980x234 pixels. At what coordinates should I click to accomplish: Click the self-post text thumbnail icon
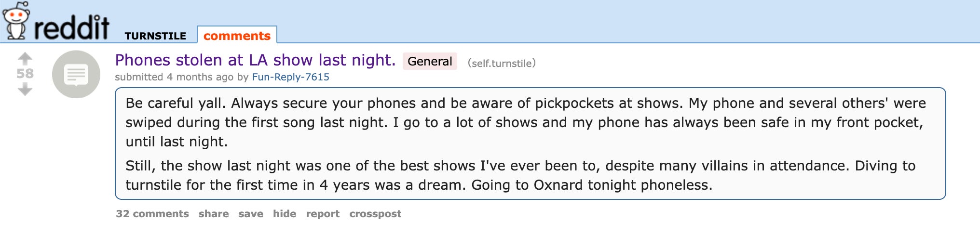tap(76, 74)
